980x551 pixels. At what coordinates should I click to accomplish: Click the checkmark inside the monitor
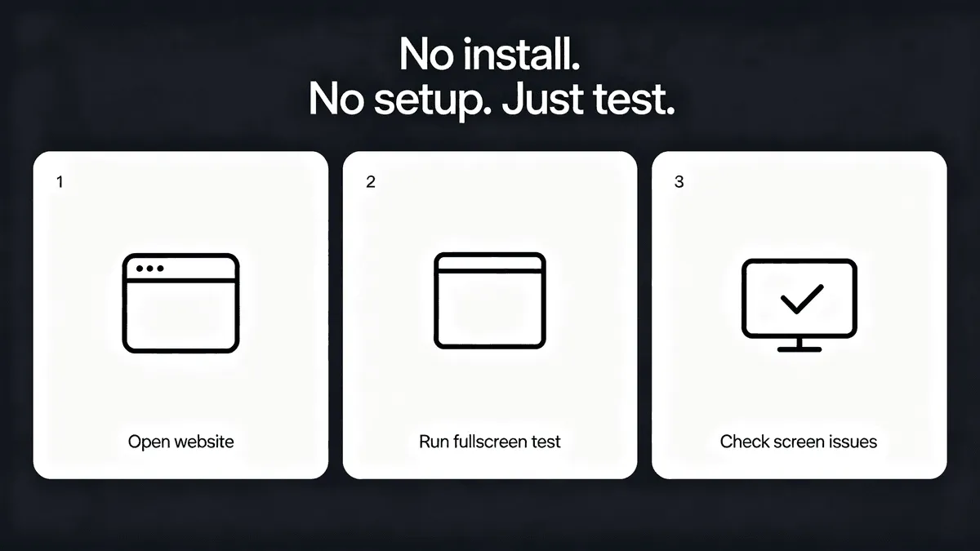tap(802, 299)
